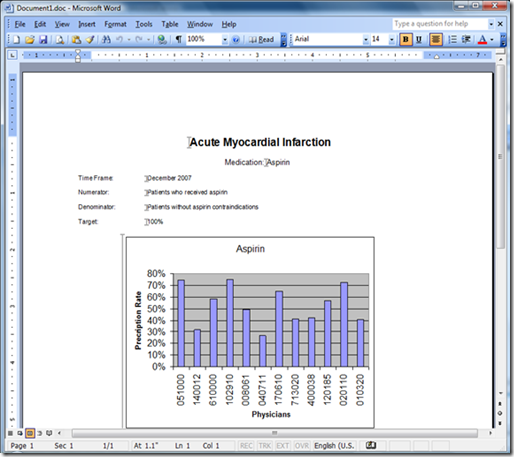Switch to Web Layout view
The height and width of the screenshot is (457, 514).
click(x=20, y=433)
